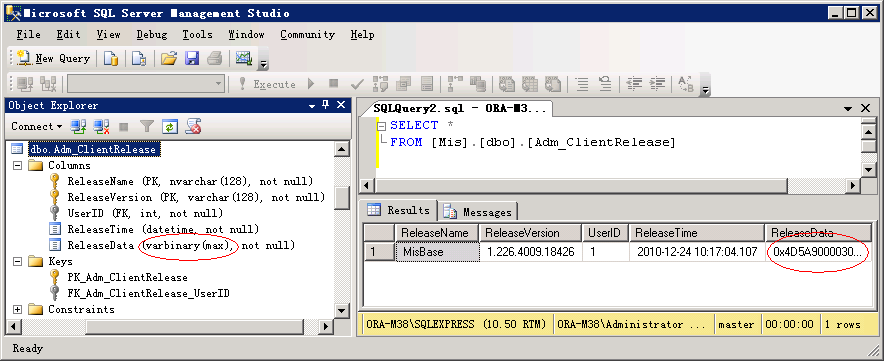Click Object Explorer disconnect icon
This screenshot has width=884, height=361.
[101, 126]
